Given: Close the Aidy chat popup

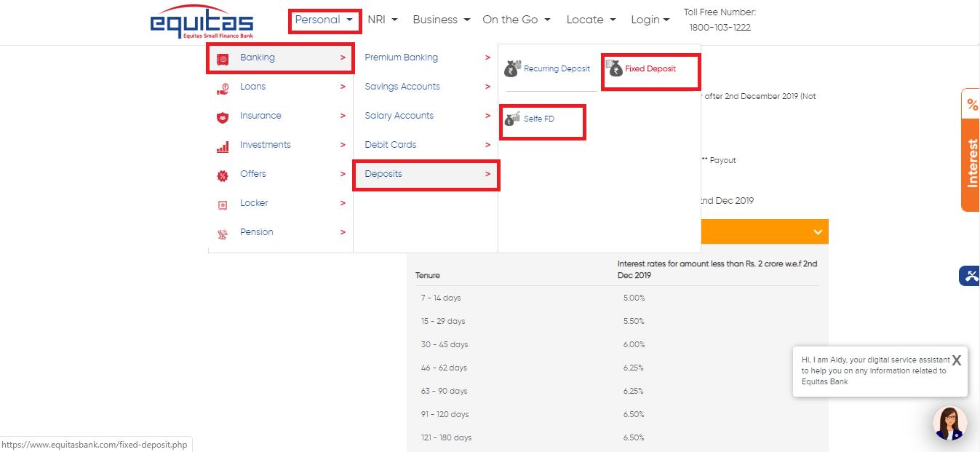Looking at the screenshot, I should 956,360.
